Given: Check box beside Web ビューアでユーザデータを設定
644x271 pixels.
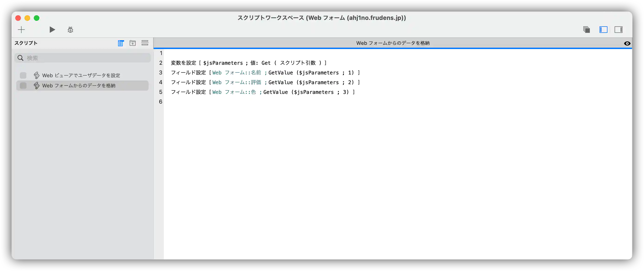Looking at the screenshot, I should coord(23,75).
